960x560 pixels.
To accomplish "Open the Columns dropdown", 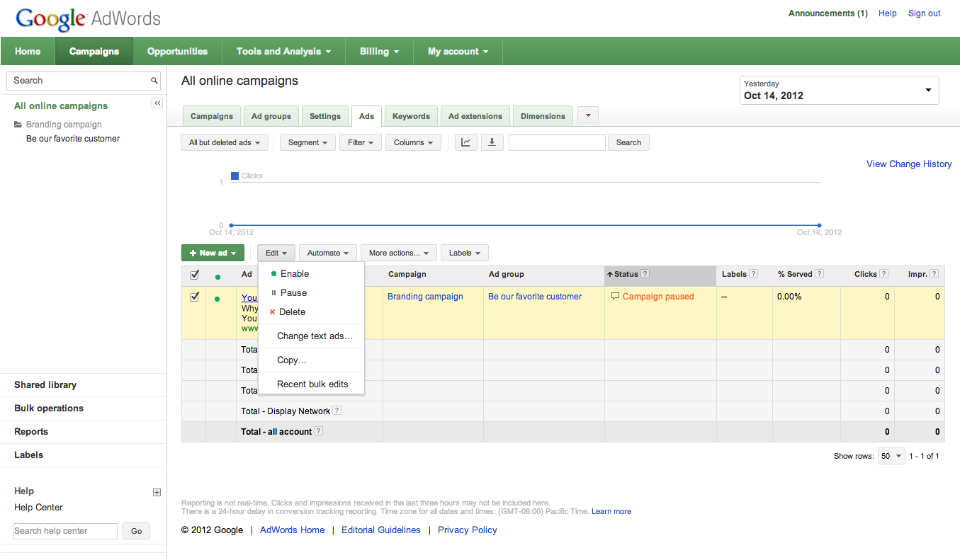I will [413, 142].
